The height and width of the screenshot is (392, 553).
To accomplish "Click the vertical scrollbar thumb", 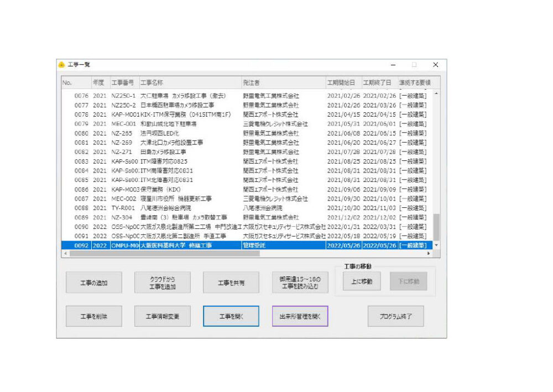I will point(436,227).
